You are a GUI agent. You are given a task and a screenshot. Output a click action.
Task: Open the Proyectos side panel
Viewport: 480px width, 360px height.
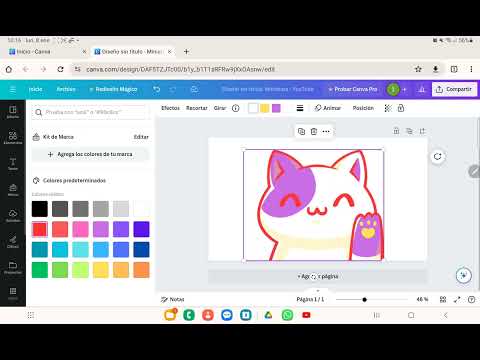point(13,268)
